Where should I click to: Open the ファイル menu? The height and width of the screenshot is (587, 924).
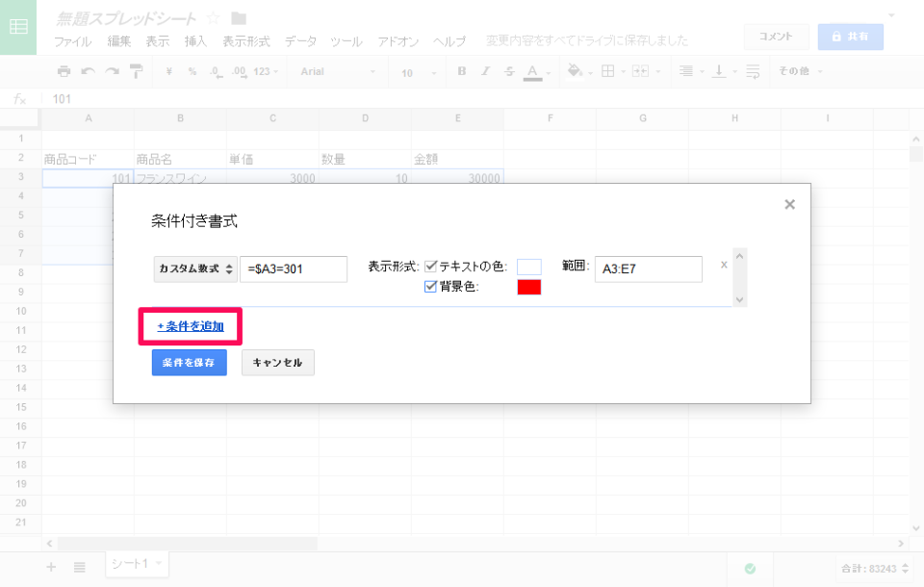tap(72, 41)
